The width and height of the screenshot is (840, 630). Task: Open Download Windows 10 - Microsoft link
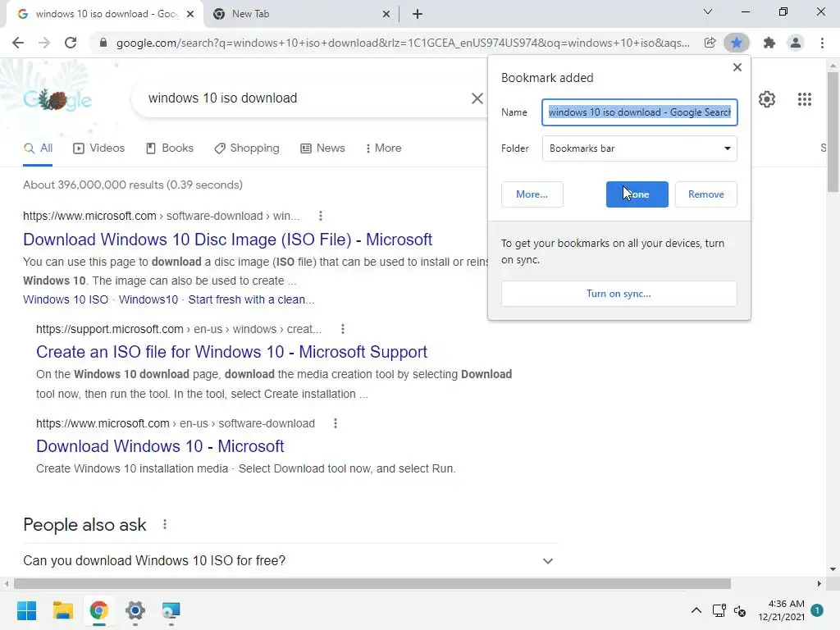[x=160, y=446]
